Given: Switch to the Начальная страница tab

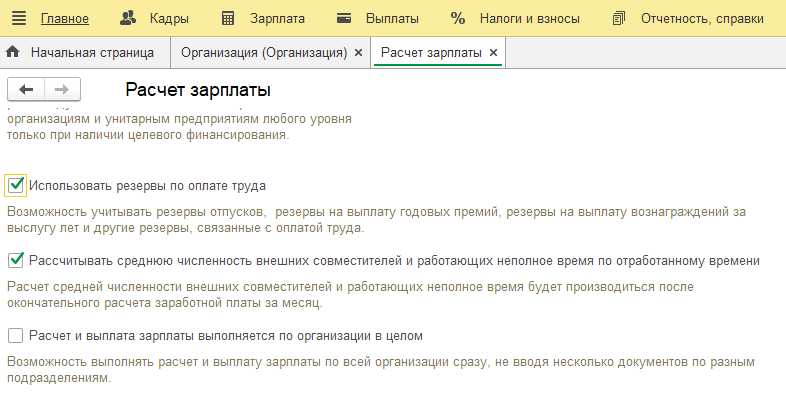Looking at the screenshot, I should 85,53.
